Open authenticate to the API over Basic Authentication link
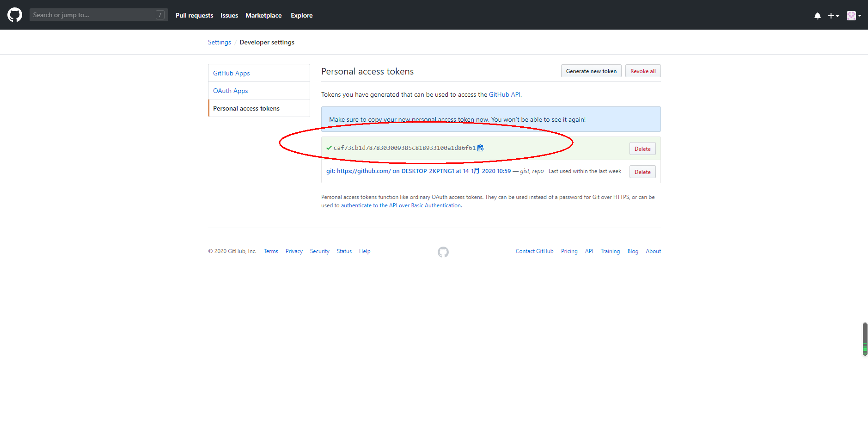Viewport: 868px width, 422px height. (x=401, y=205)
